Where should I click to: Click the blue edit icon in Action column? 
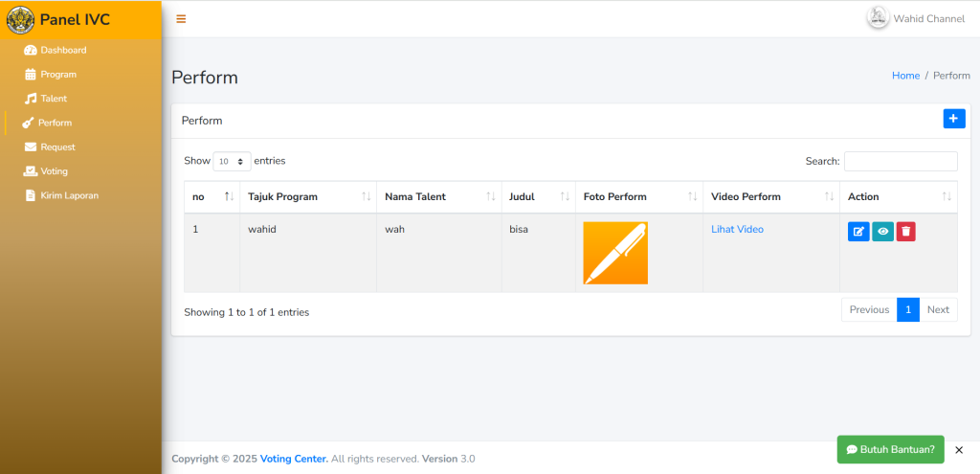(x=858, y=231)
